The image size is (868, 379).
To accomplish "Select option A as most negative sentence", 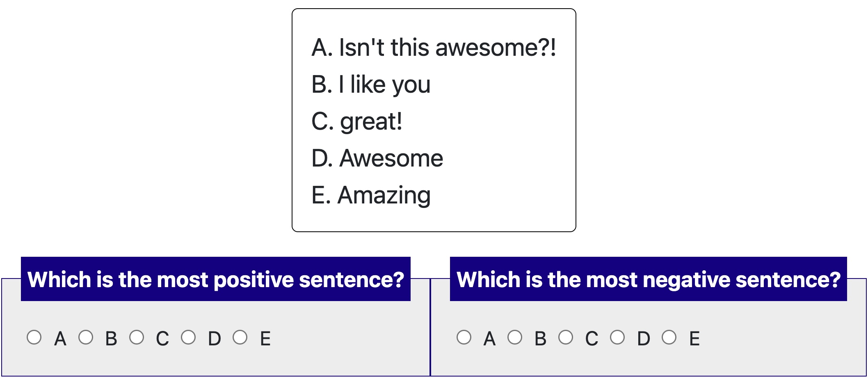I will [x=464, y=337].
